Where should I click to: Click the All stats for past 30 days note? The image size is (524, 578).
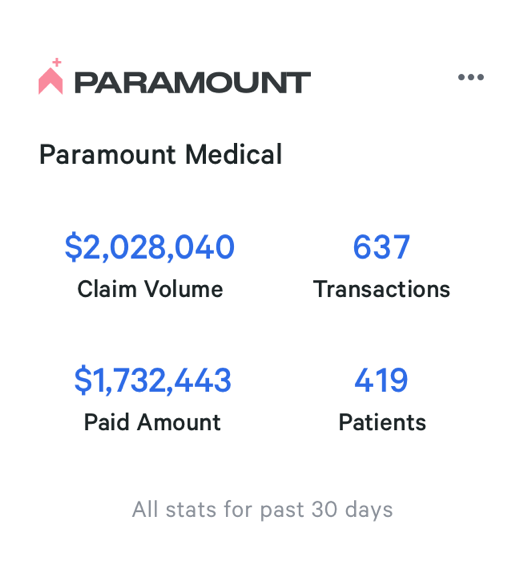click(x=262, y=510)
